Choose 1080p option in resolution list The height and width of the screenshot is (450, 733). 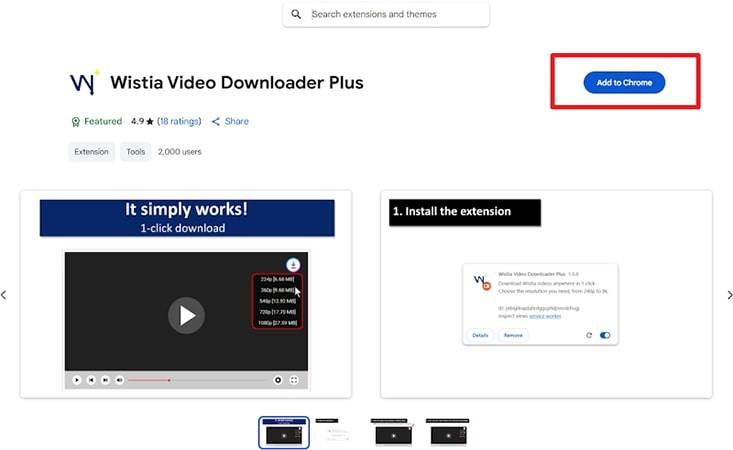click(x=278, y=323)
